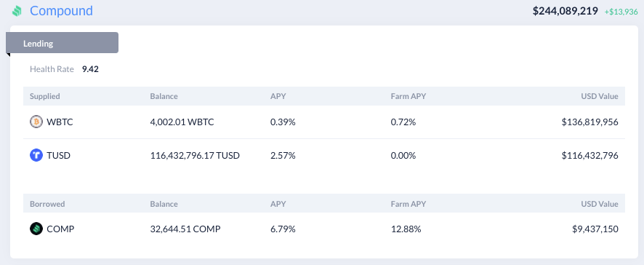
Task: Click the green +$13,936 change amount
Action: [621, 12]
